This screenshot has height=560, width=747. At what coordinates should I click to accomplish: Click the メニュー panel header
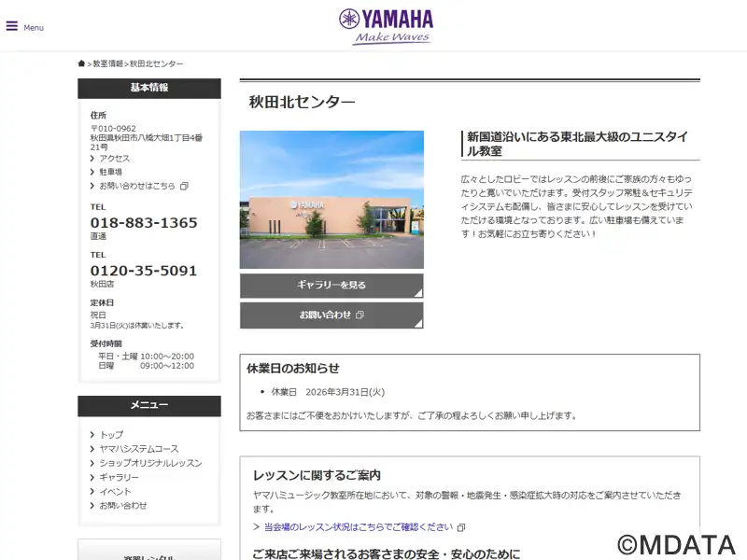coord(149,406)
